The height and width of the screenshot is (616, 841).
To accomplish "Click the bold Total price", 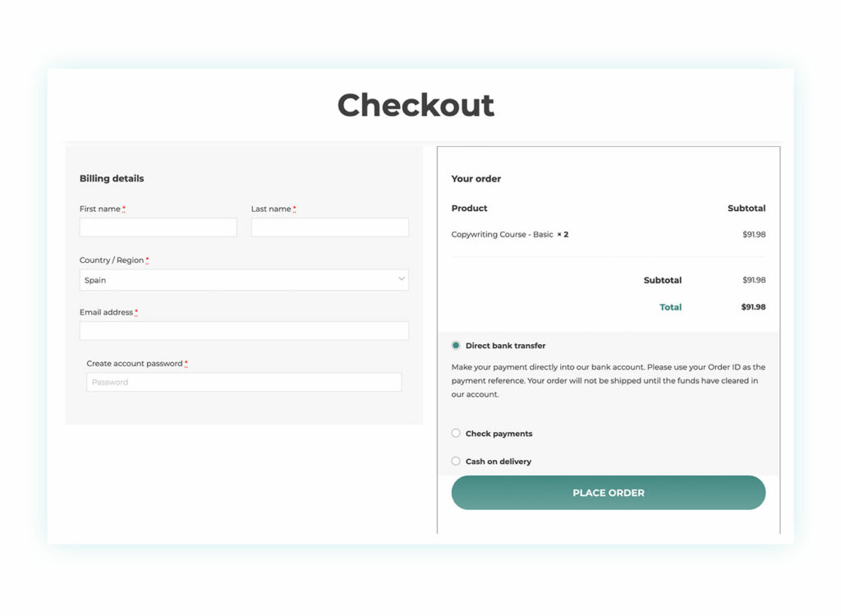I will (x=754, y=306).
